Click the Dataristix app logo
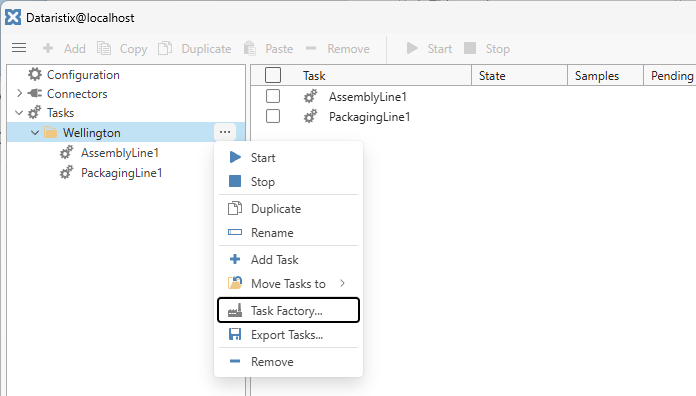 coord(13,17)
